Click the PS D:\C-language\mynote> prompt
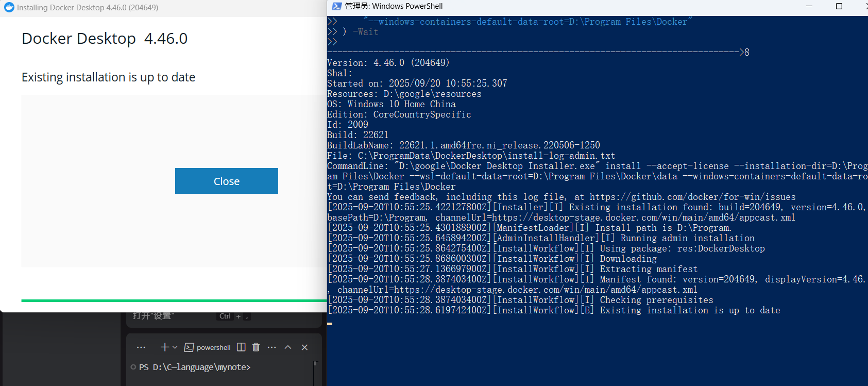This screenshot has height=386, width=868. [195, 367]
